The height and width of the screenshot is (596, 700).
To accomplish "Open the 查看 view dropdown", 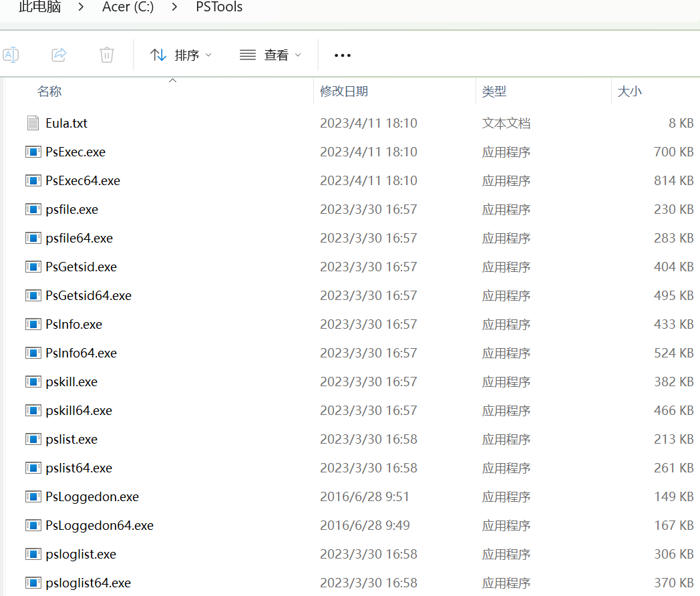I will coord(271,55).
